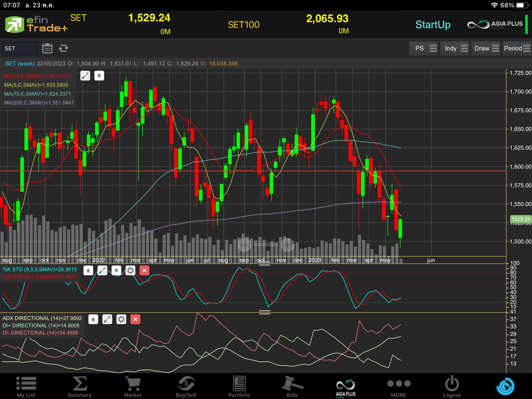This screenshot has width=532, height=399.
Task: Tap the down arrow beside MA legend
Action: tap(99, 76)
